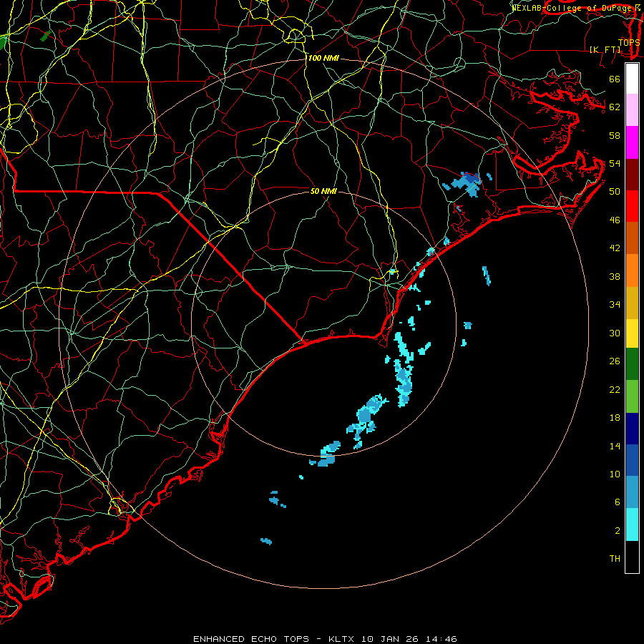
Task: Click the small green echo at top-left corner
Action: (x=46, y=36)
